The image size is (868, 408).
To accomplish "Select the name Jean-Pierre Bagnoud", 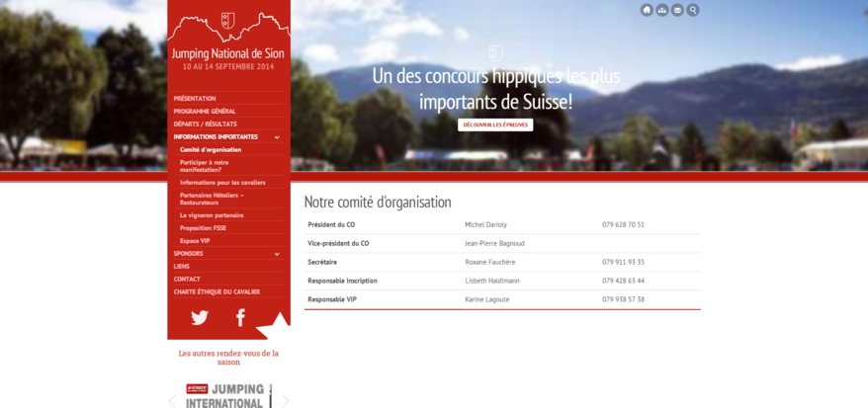I will click(x=495, y=243).
